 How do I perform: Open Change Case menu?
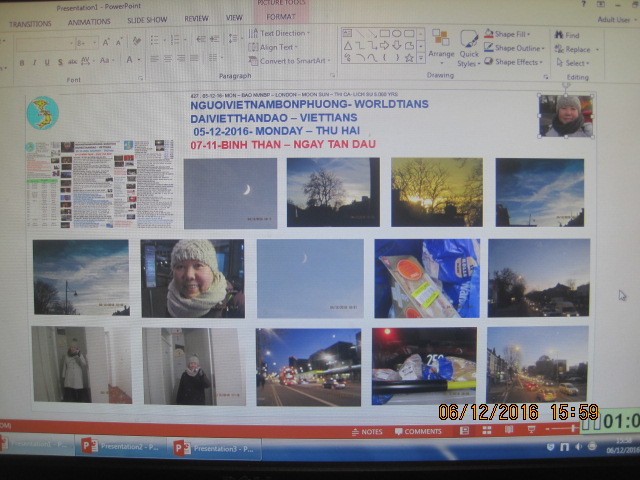(x=107, y=60)
